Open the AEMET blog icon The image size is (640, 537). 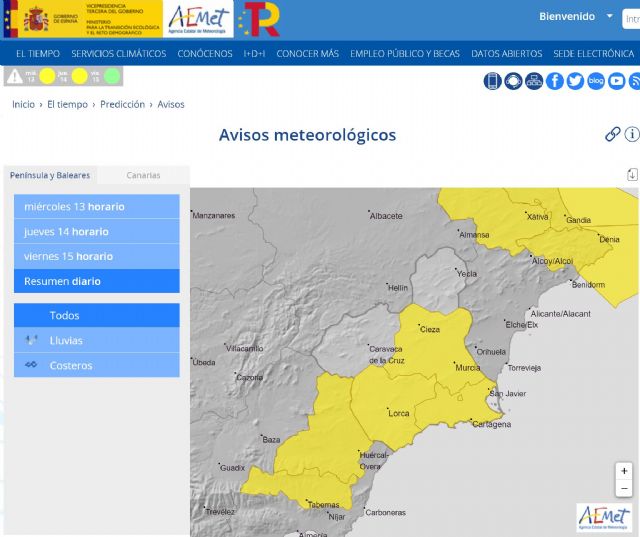click(x=596, y=81)
